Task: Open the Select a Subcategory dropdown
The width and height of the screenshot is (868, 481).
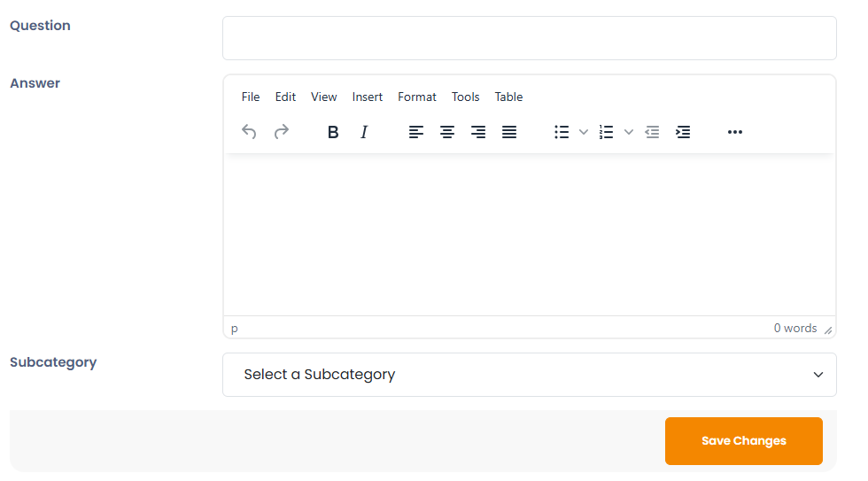Action: point(530,375)
